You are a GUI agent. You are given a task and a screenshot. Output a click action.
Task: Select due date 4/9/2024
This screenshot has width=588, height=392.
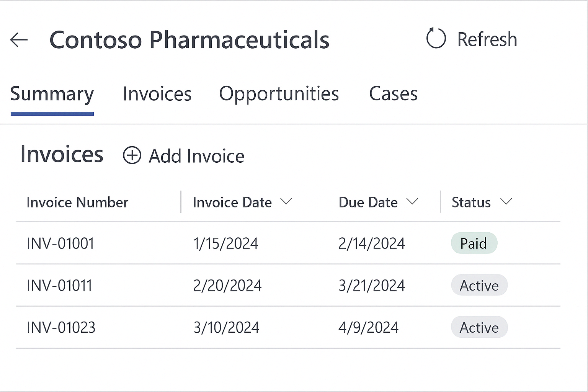(x=368, y=328)
